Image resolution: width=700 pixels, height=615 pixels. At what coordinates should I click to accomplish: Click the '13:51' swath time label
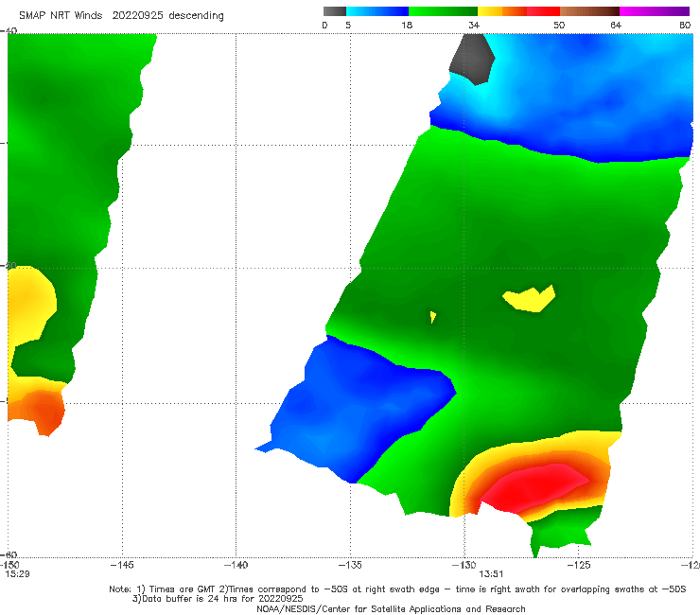tap(491, 574)
